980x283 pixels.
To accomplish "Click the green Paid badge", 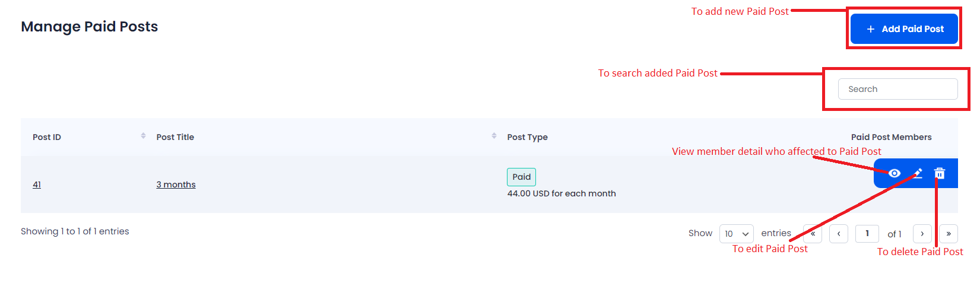I will tap(521, 177).
